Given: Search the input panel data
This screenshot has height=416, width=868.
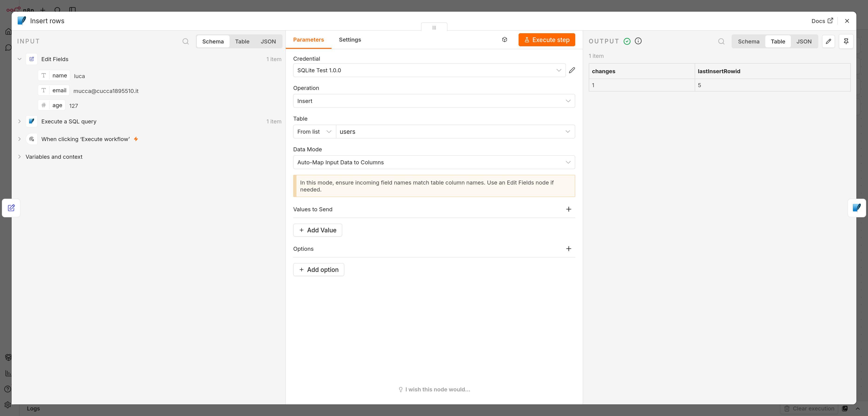Looking at the screenshot, I should click(x=185, y=41).
